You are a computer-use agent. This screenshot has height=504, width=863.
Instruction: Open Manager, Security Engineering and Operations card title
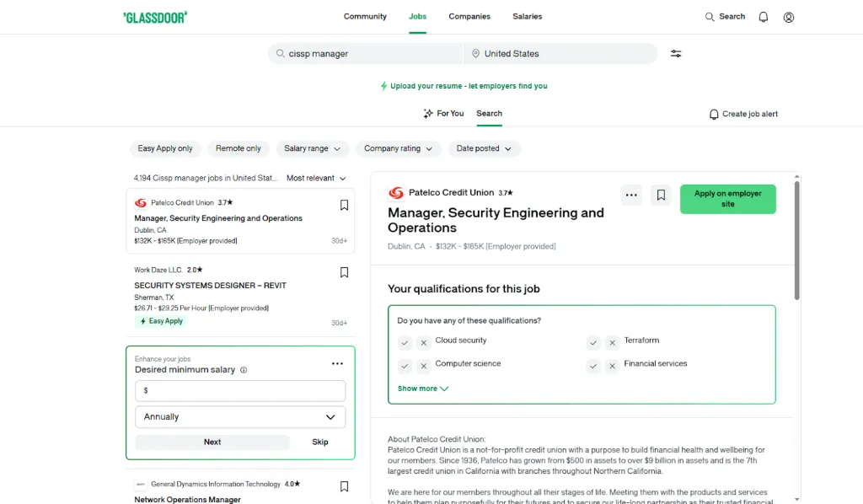coord(218,218)
